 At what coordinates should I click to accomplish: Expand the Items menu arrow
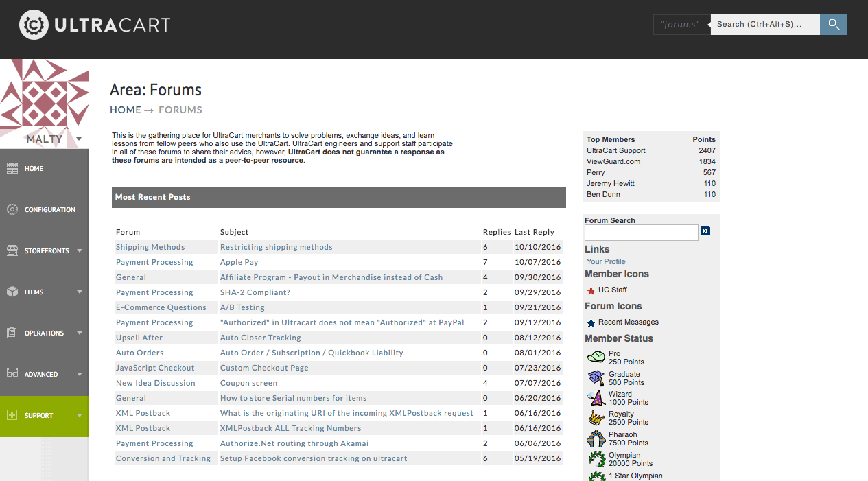coord(80,292)
